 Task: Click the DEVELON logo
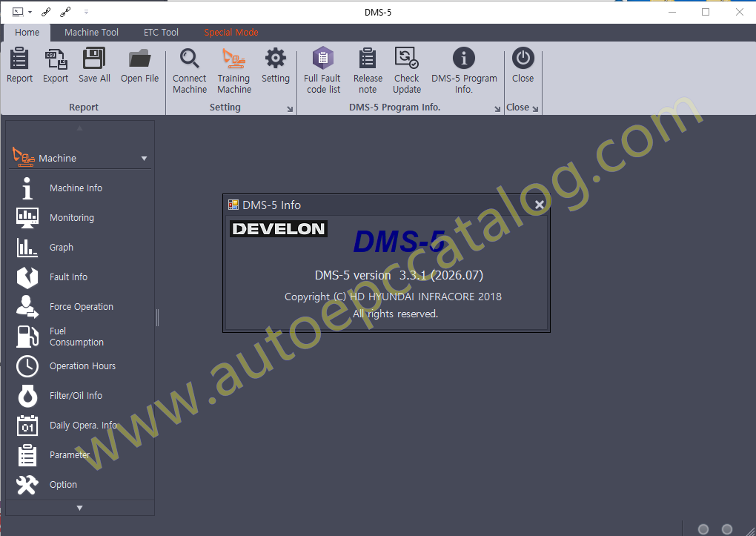(x=279, y=228)
